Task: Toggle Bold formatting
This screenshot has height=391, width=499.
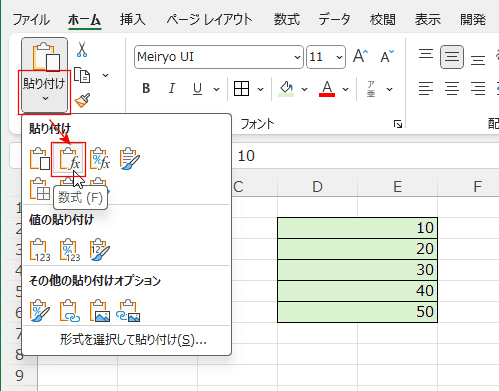Action: tap(146, 89)
